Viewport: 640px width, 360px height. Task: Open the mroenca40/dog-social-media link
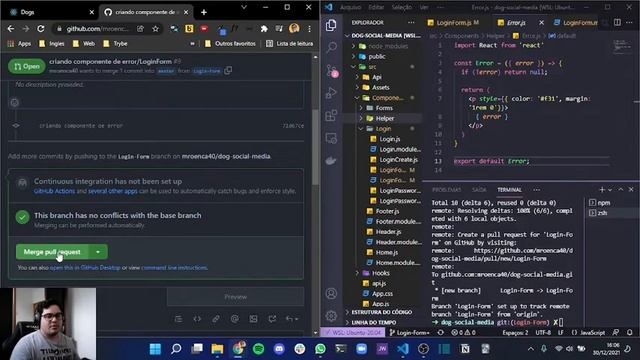pos(226,156)
